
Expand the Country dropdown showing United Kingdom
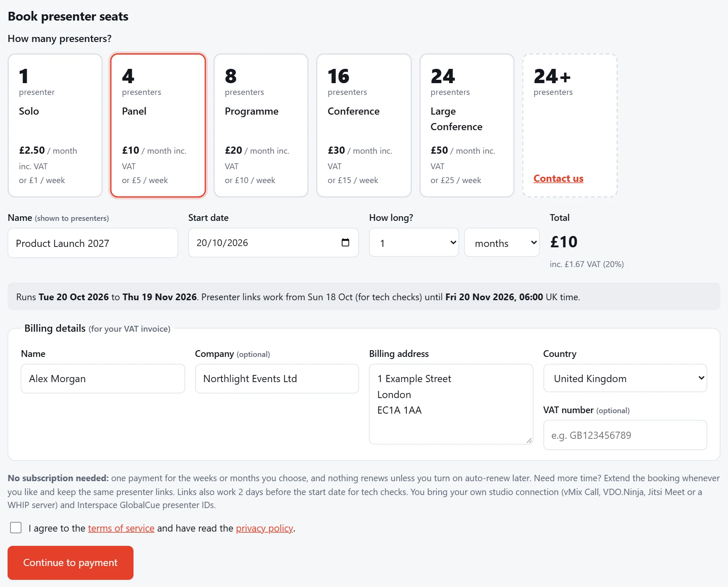pyautogui.click(x=625, y=378)
